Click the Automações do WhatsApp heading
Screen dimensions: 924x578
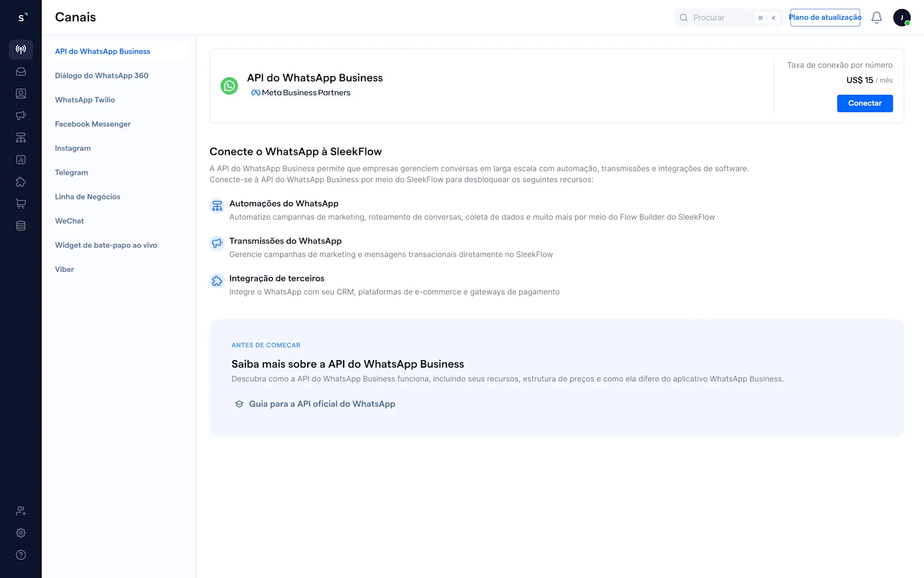284,203
